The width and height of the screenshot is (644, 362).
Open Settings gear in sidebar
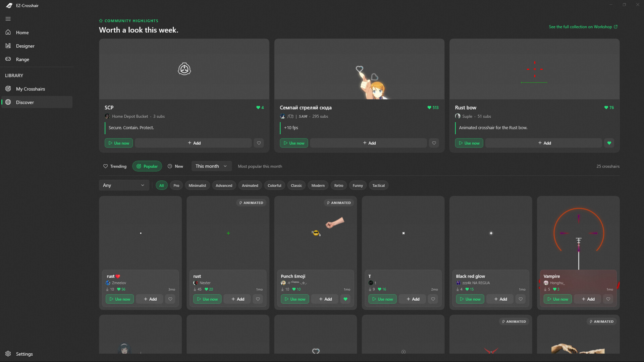point(8,354)
